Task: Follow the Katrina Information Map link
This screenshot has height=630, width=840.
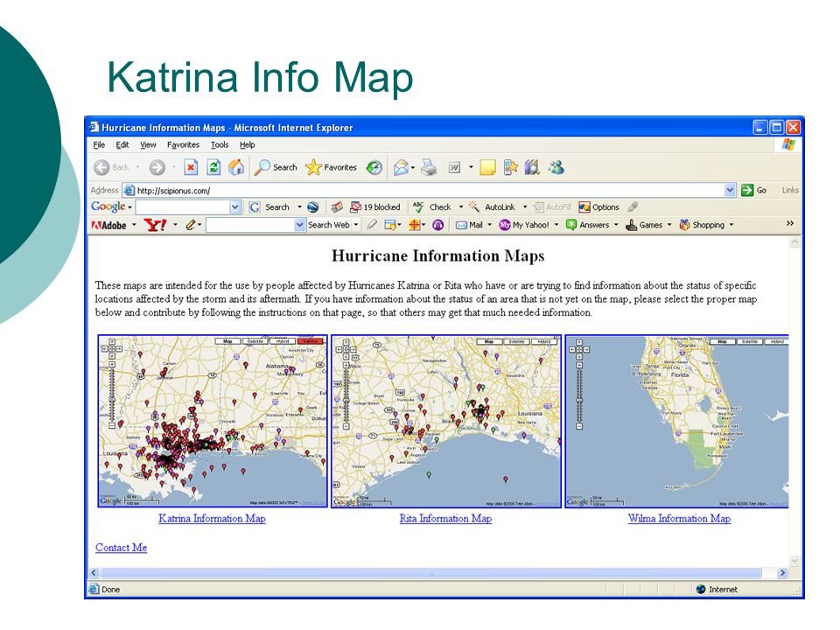Action: pos(212,519)
